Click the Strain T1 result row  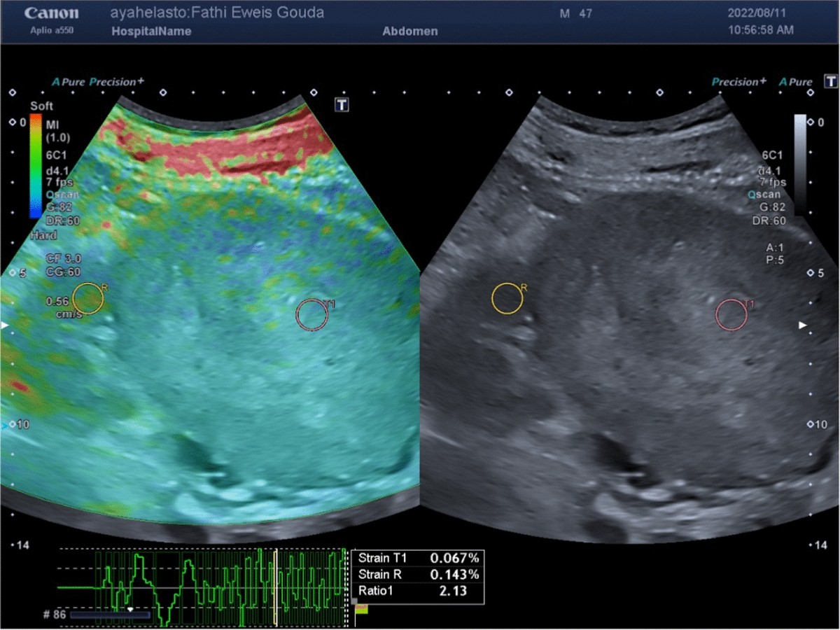(419, 559)
